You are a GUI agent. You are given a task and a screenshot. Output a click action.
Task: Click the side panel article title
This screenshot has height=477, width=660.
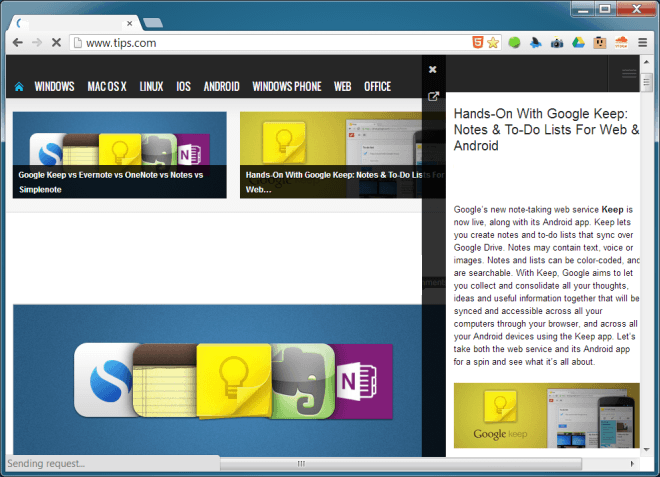546,130
